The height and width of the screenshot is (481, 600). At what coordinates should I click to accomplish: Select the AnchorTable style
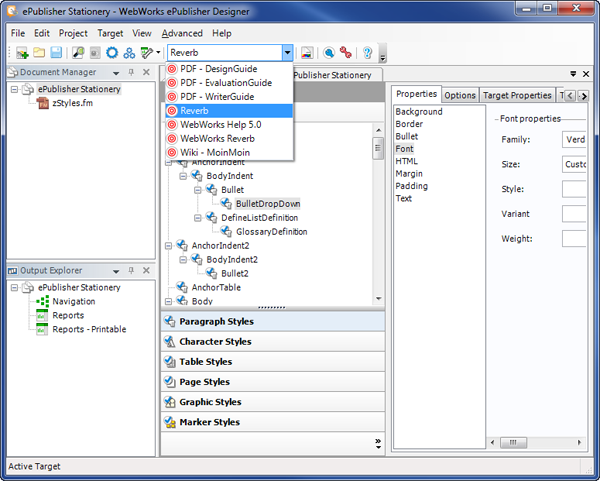click(x=216, y=287)
